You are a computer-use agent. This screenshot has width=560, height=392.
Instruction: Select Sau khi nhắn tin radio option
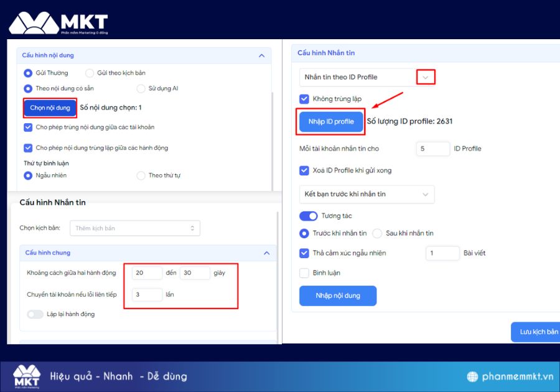point(377,233)
